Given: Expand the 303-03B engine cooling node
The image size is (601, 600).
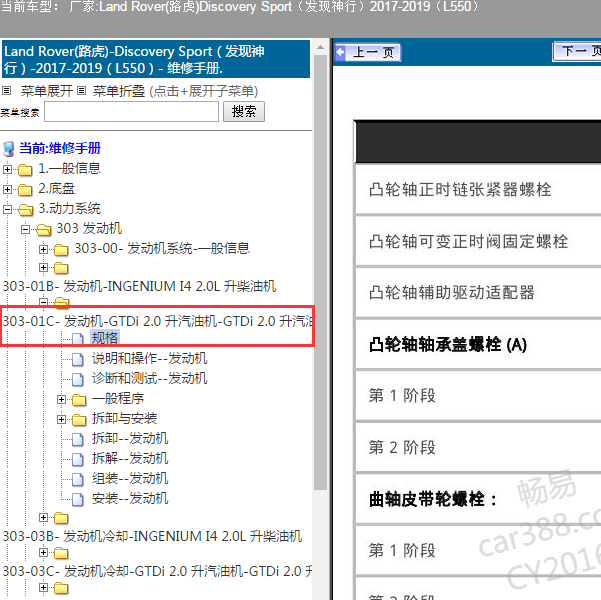Looking at the screenshot, I should [x=43, y=518].
